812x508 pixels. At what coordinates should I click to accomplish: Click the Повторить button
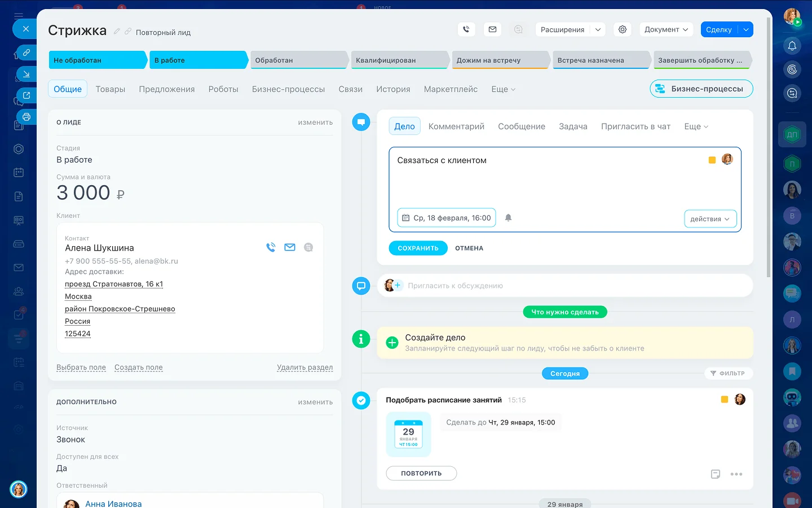[421, 474]
